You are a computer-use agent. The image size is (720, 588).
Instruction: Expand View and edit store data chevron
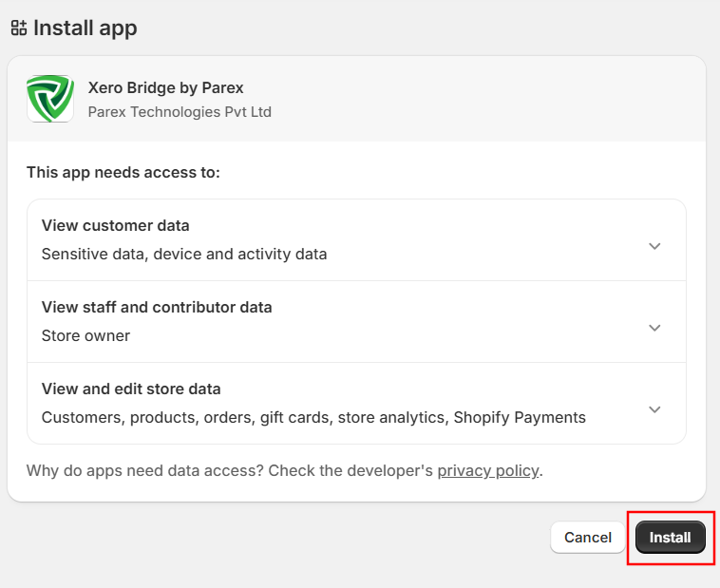click(654, 409)
